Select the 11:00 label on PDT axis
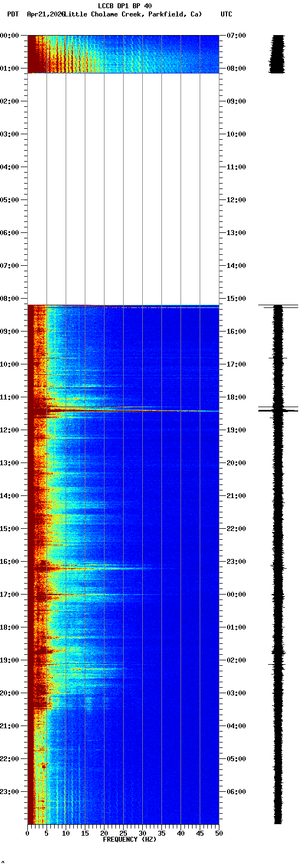 10,397
